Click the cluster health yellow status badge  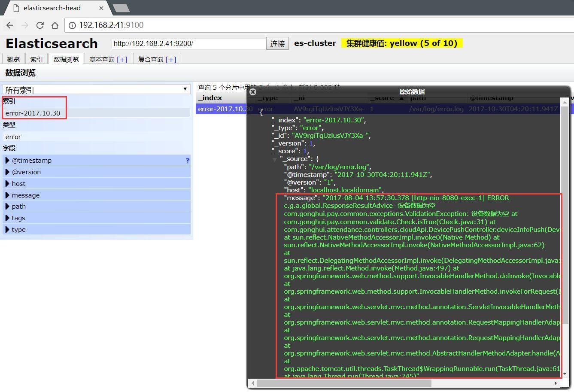[402, 43]
